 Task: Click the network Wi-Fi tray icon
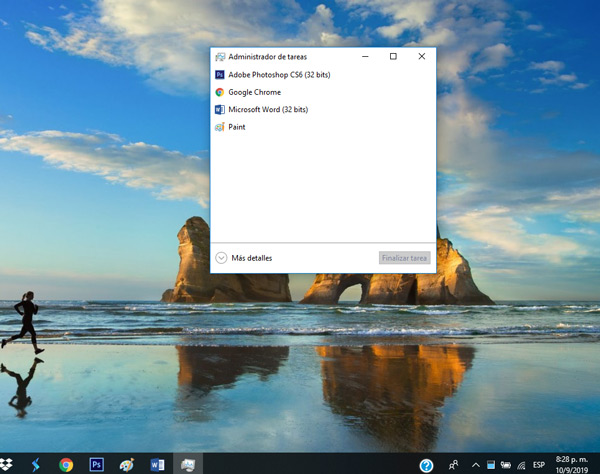click(521, 465)
